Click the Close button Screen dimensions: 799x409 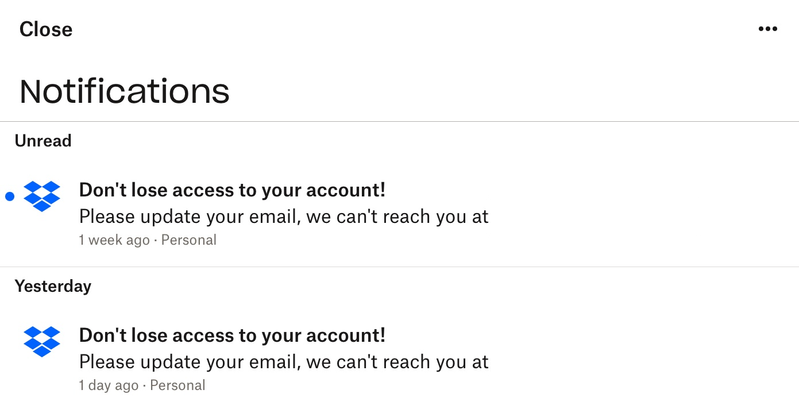tap(46, 29)
